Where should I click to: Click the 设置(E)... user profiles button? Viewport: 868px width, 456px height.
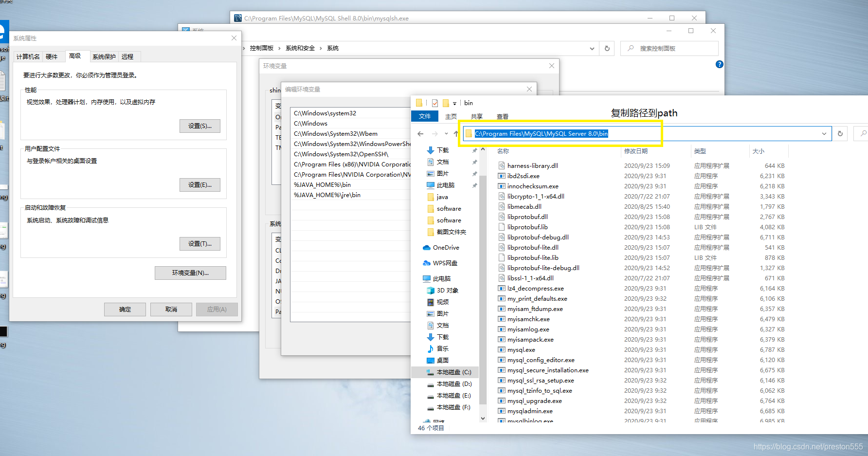200,185
